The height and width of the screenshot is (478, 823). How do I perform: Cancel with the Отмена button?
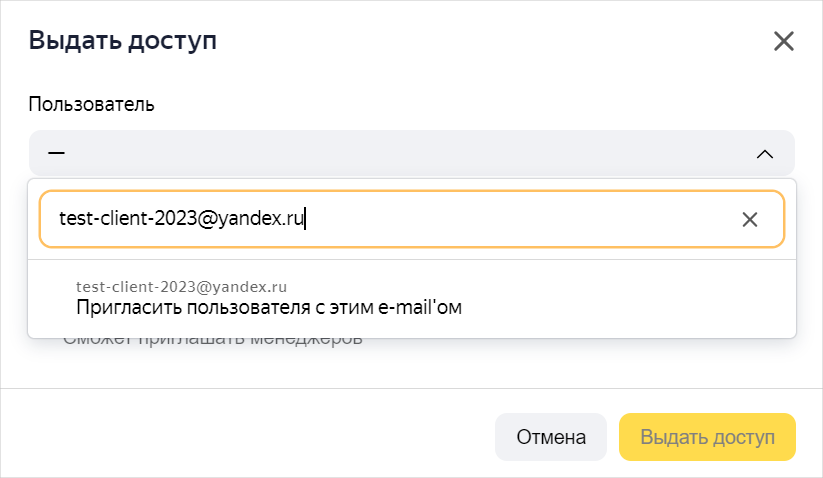pyautogui.click(x=551, y=437)
